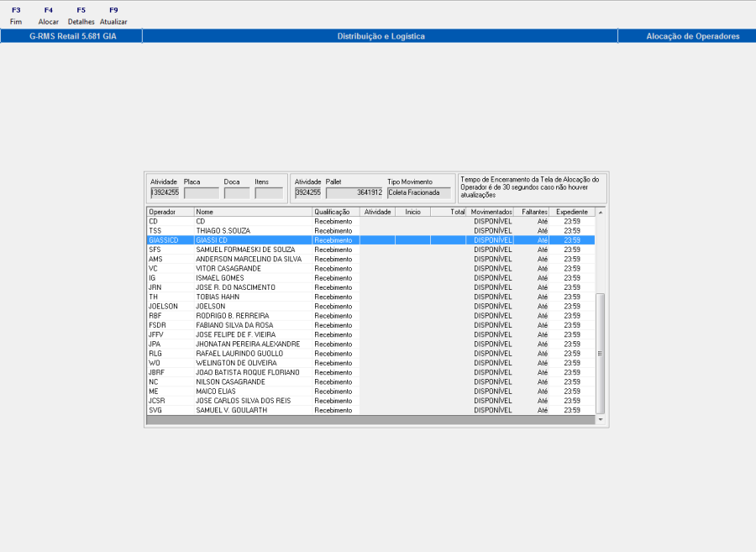Click the scroll down arrow of the operator list
Image resolution: width=756 pixels, height=552 pixels.
601,420
